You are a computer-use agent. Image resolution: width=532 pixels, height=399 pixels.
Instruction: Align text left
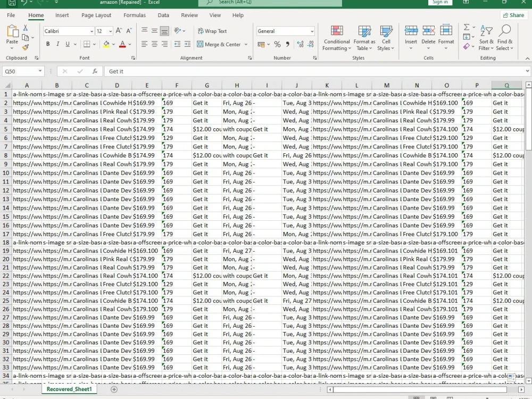point(144,44)
